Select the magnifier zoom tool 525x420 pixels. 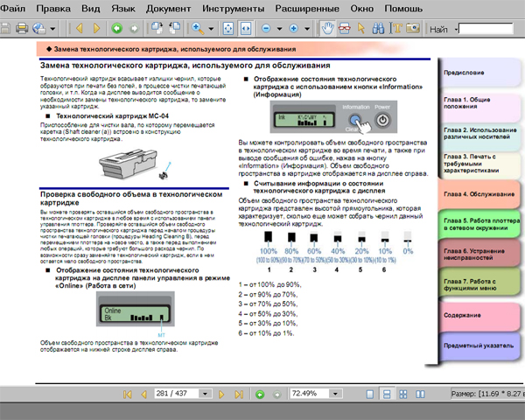click(x=198, y=29)
